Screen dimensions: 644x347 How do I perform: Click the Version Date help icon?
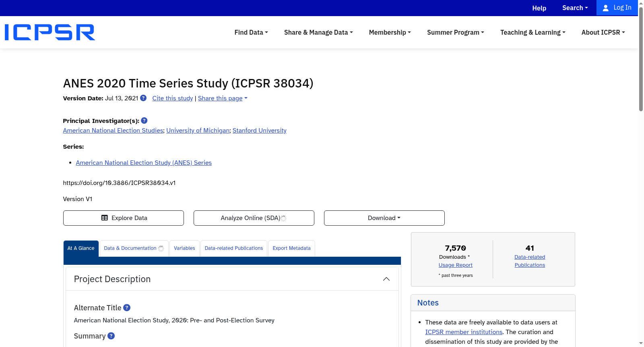143,98
